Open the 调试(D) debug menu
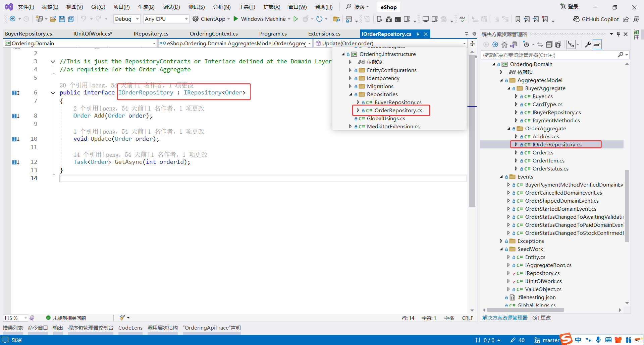 pos(171,7)
